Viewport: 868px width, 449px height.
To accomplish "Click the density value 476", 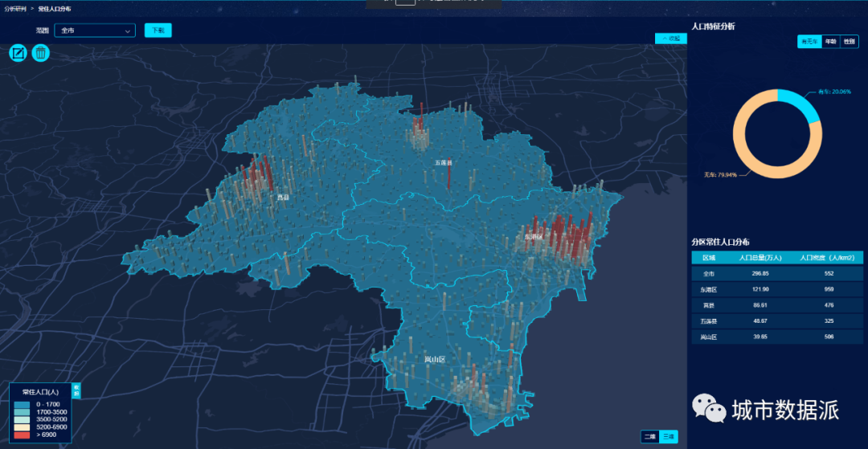I will pos(829,305).
